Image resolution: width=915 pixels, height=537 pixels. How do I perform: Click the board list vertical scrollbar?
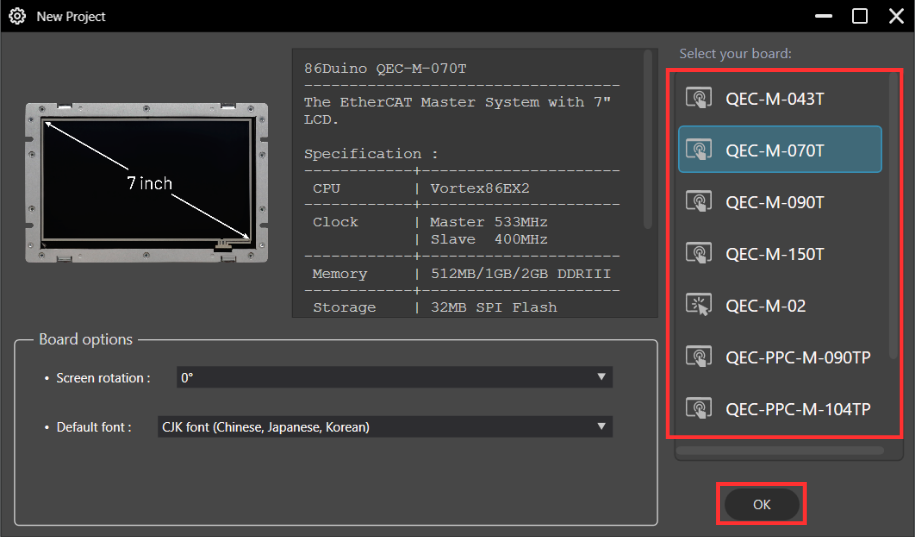(893, 216)
